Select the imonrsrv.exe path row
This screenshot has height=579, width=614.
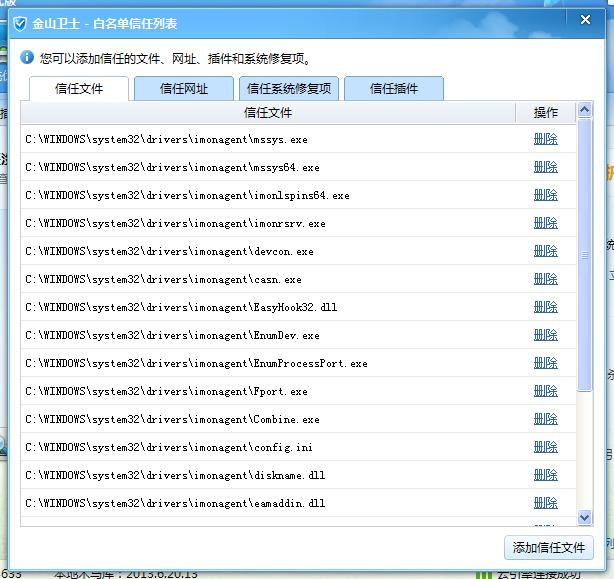point(298,223)
